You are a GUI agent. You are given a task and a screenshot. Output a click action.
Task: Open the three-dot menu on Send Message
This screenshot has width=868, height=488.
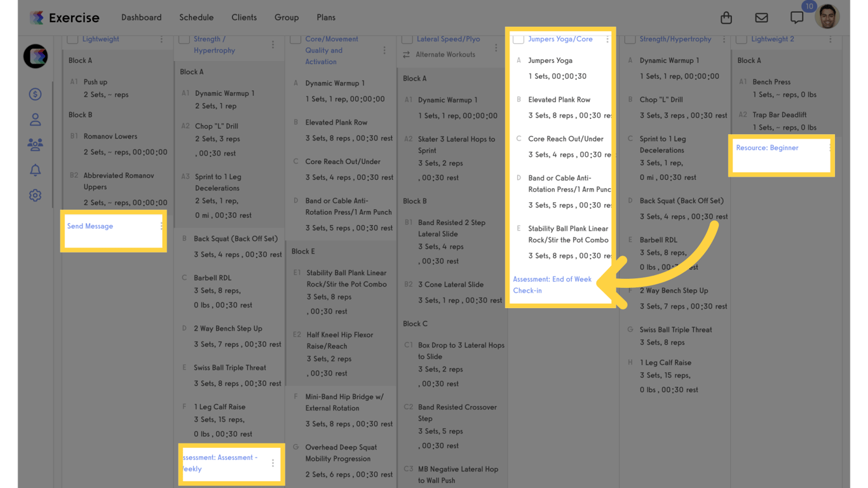point(161,226)
